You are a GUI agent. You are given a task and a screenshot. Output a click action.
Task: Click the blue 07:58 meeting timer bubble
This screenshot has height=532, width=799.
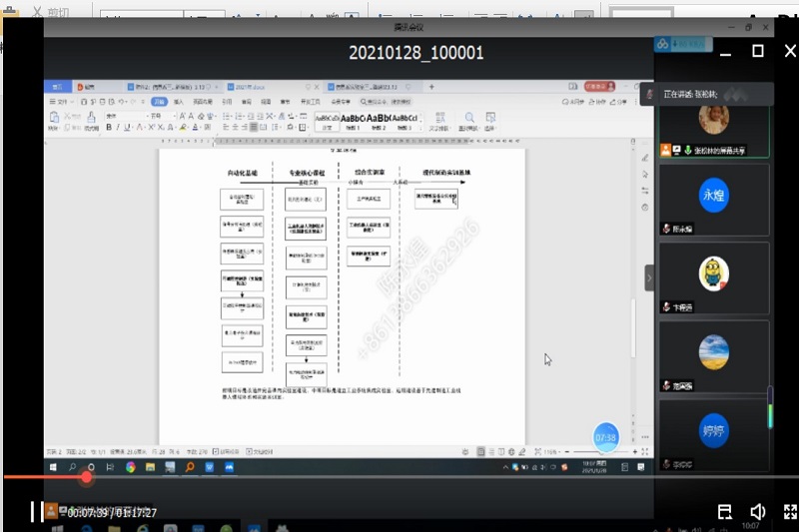(x=606, y=437)
